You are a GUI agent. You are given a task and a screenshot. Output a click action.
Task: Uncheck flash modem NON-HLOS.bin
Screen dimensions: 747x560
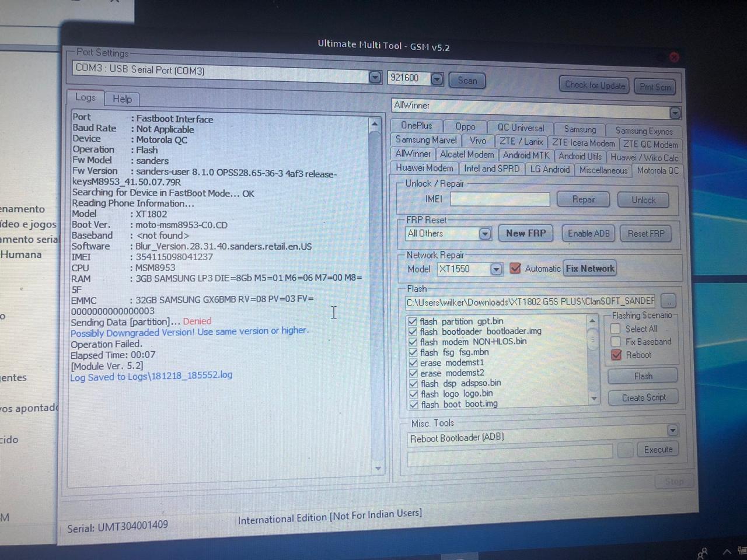coord(413,342)
